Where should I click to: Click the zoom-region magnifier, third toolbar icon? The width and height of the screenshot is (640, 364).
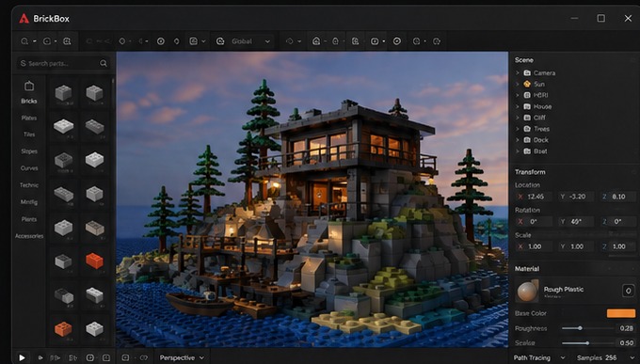click(x=67, y=41)
